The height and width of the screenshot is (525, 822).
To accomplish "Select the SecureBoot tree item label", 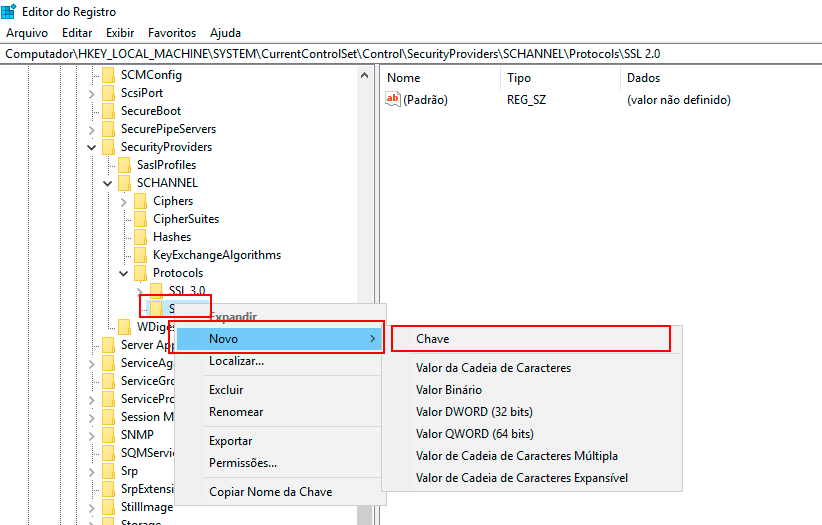I will click(151, 111).
